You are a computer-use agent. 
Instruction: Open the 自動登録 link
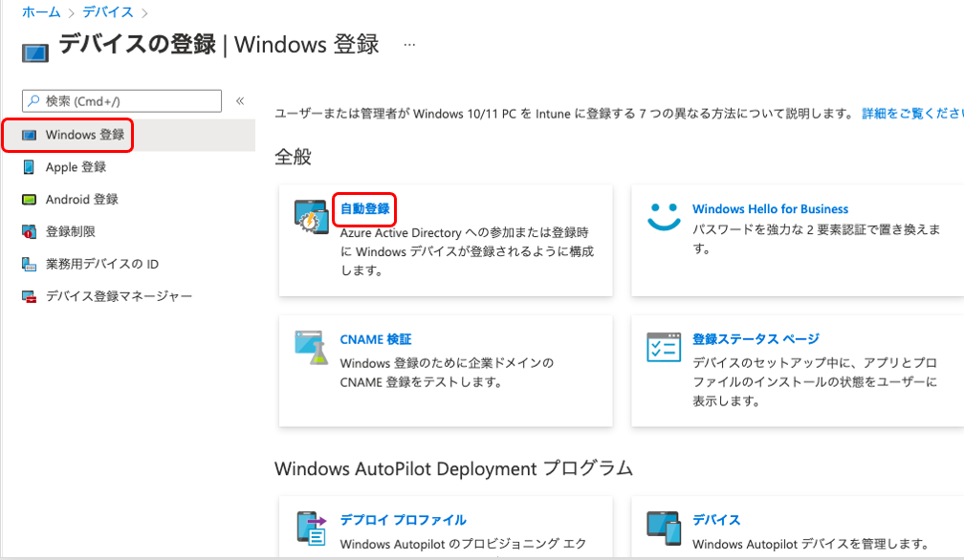coord(365,208)
